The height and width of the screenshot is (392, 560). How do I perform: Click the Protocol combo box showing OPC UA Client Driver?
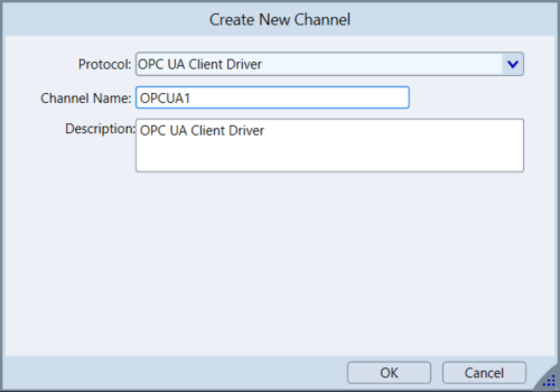point(319,64)
